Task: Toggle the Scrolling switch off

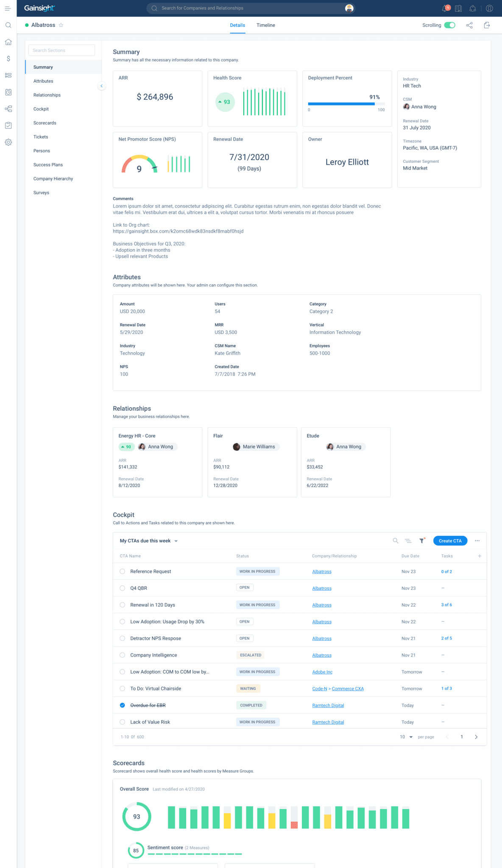Action: (x=450, y=25)
